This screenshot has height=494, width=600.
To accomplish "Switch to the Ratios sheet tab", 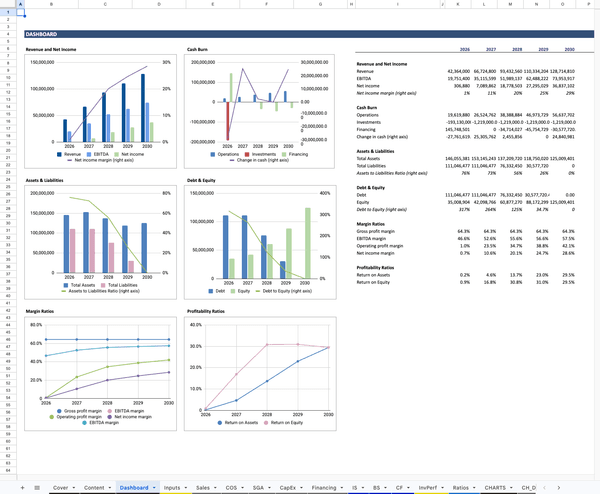I will coord(460,487).
